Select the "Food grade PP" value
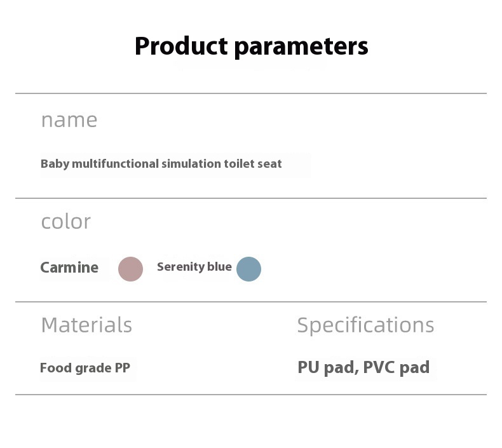 [x=85, y=368]
